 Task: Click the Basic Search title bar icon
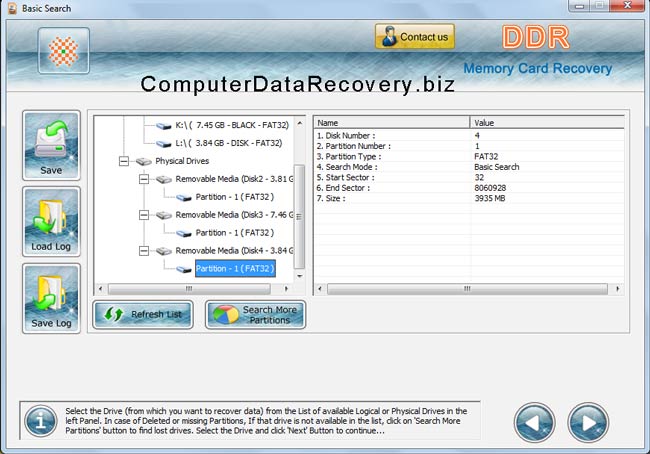click(12, 8)
